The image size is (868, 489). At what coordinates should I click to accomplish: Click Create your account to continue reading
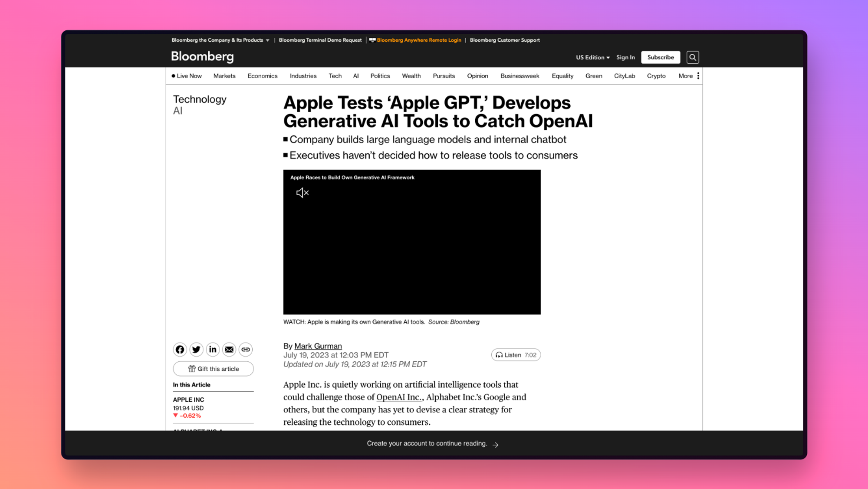tap(427, 443)
